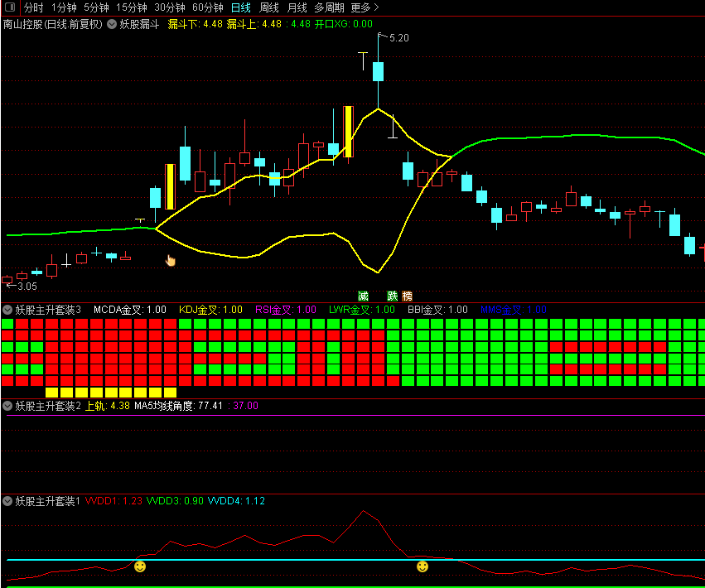Viewport: 705px width, 588px height.
Task: Open the 妖股主升套装1 indicator dropdown
Action: (x=7, y=501)
